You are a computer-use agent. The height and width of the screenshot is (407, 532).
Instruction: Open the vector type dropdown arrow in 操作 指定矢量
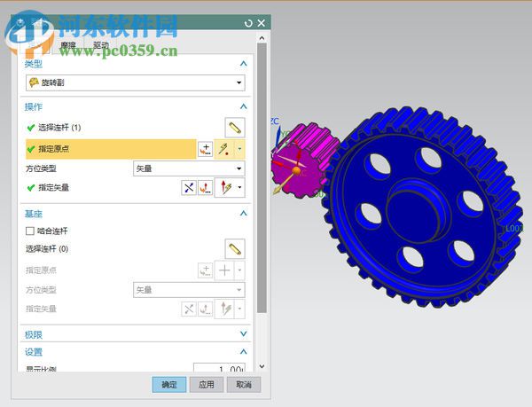pyautogui.click(x=240, y=188)
